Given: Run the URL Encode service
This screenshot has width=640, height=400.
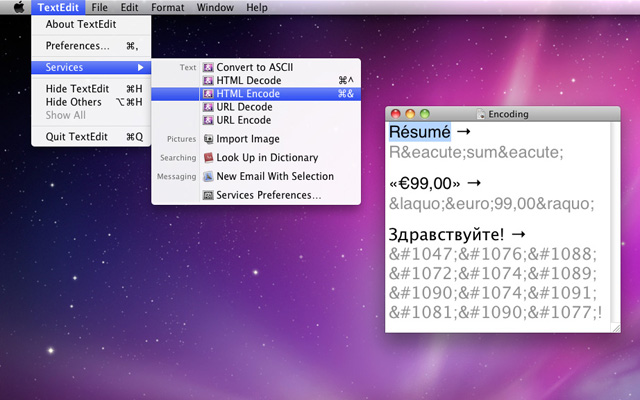Looking at the screenshot, I should click(x=256, y=120).
